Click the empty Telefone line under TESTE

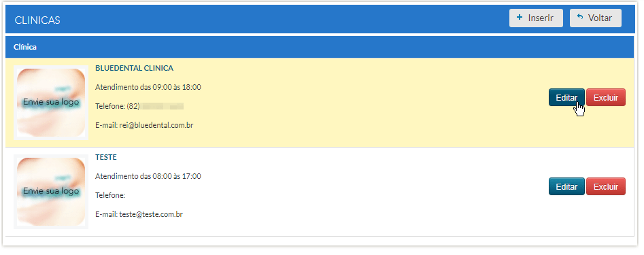tap(110, 195)
